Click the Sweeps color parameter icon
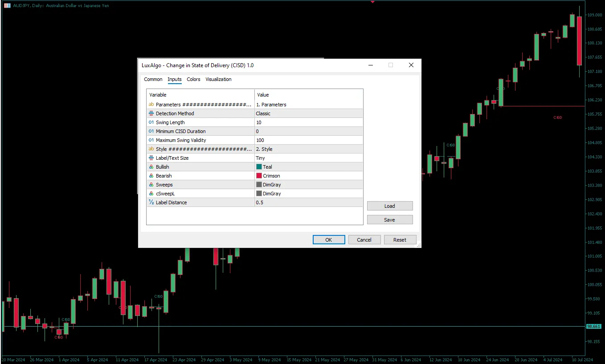 pos(151,185)
